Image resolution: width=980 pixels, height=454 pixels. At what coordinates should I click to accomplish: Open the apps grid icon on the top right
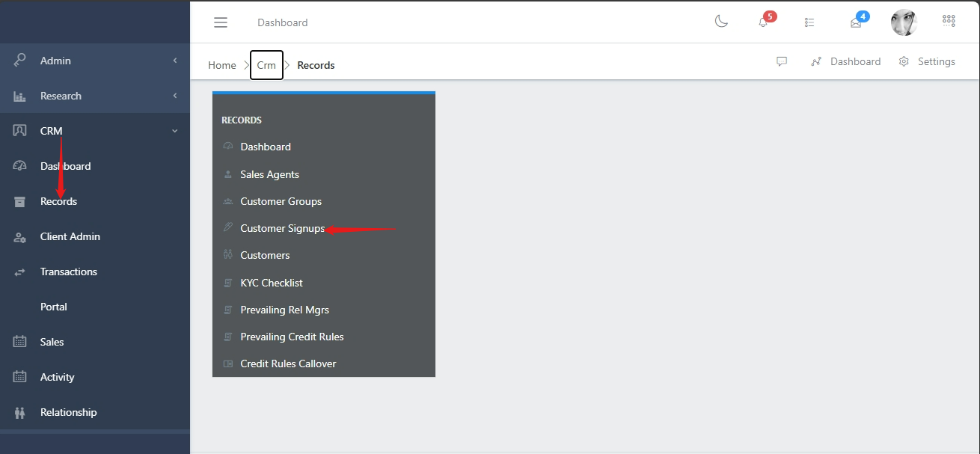949,20
